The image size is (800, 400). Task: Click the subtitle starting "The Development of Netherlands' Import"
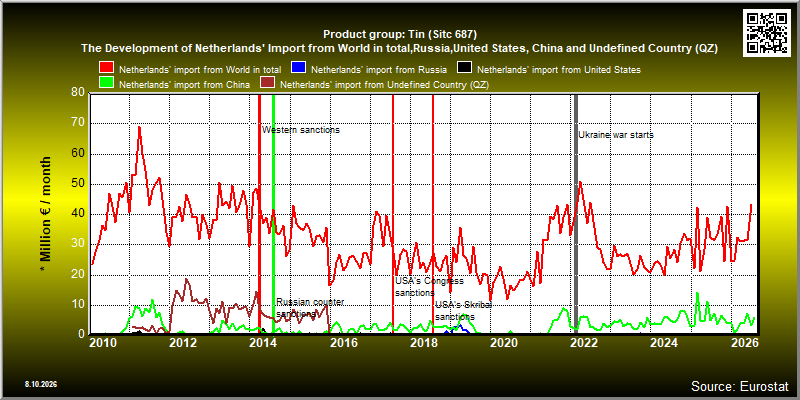point(400,49)
